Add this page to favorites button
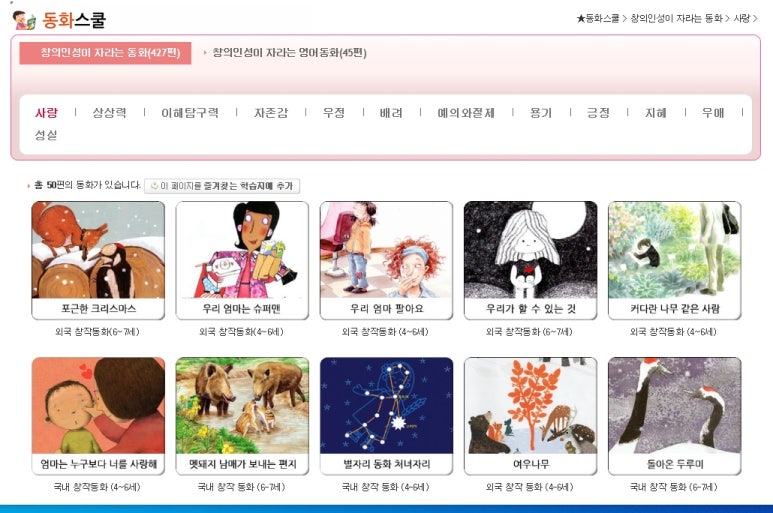 point(222,186)
